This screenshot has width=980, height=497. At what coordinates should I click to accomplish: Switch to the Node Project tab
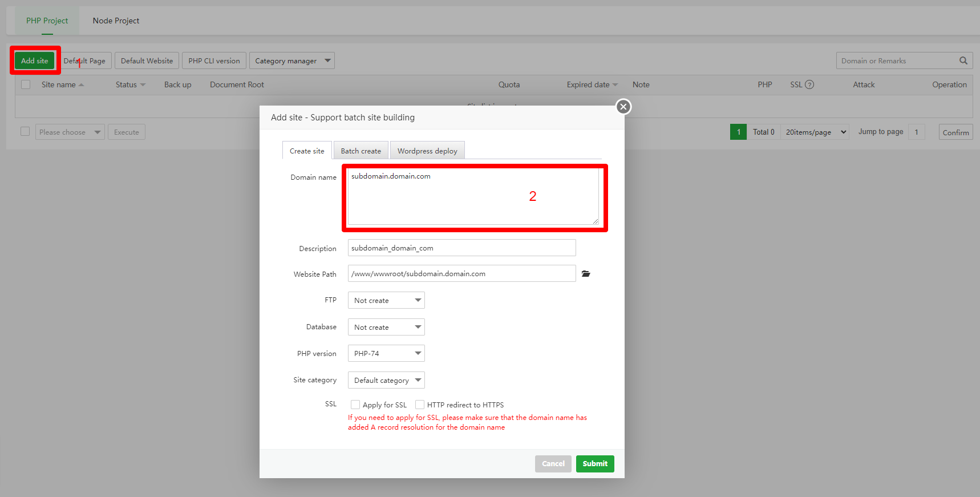pos(116,21)
